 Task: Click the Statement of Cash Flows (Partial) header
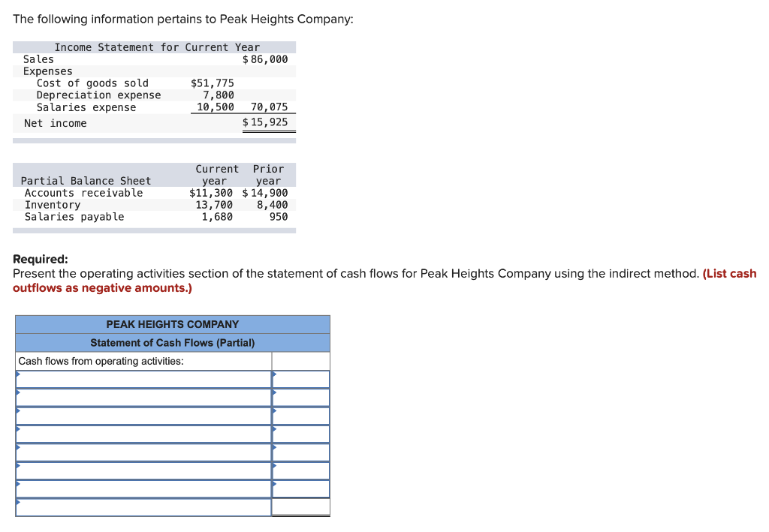tap(173, 342)
